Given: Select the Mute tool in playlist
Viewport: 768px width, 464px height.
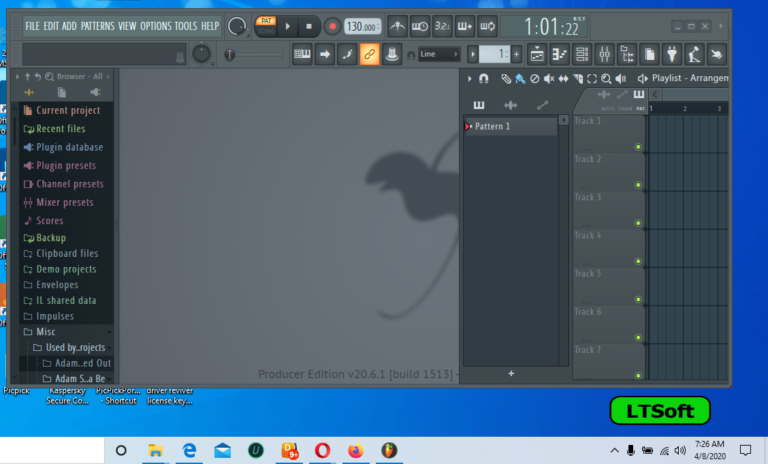Looking at the screenshot, I should (x=549, y=78).
